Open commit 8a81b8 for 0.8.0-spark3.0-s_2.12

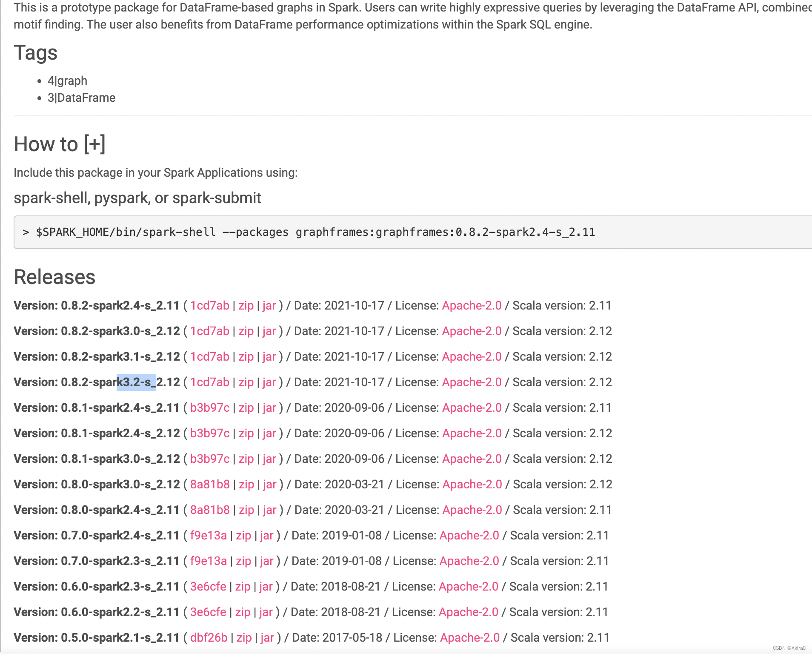pyautogui.click(x=210, y=485)
